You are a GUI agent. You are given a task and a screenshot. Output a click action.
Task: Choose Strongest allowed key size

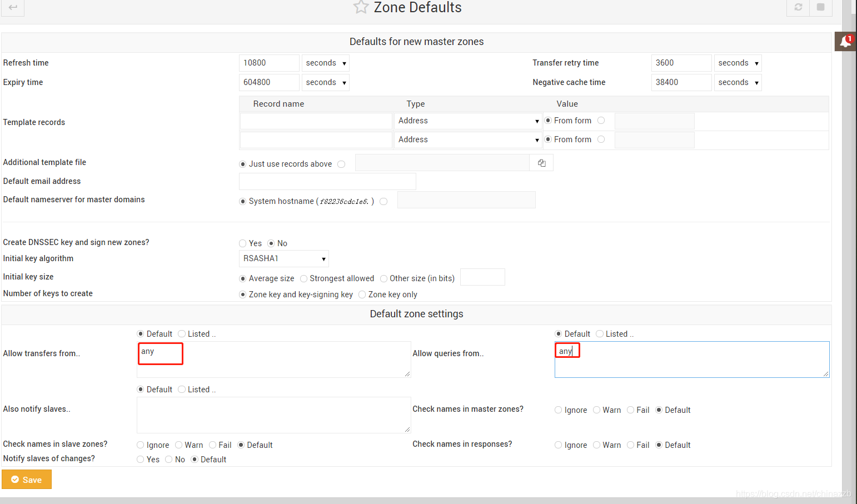pyautogui.click(x=303, y=279)
